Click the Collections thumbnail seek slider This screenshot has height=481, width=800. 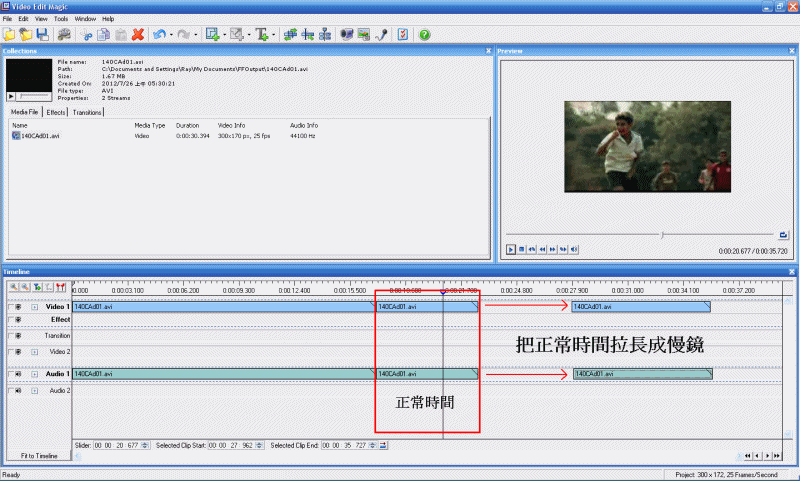click(x=34, y=96)
